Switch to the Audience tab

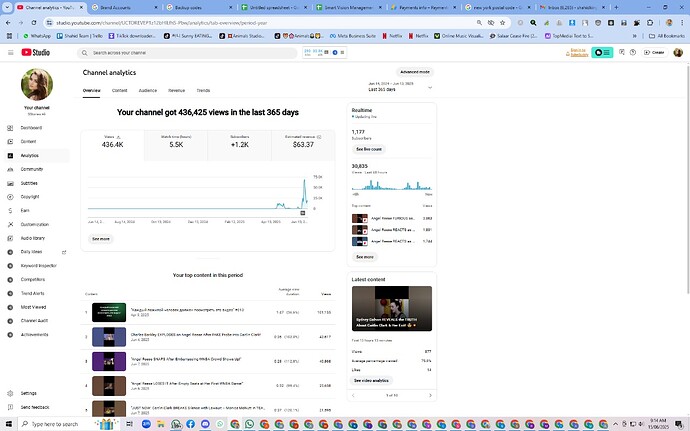[148, 91]
